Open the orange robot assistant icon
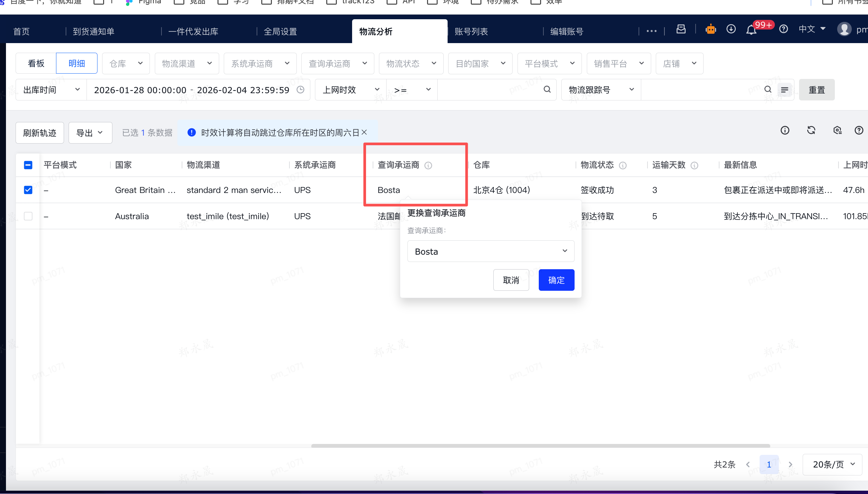868x494 pixels. coord(711,30)
